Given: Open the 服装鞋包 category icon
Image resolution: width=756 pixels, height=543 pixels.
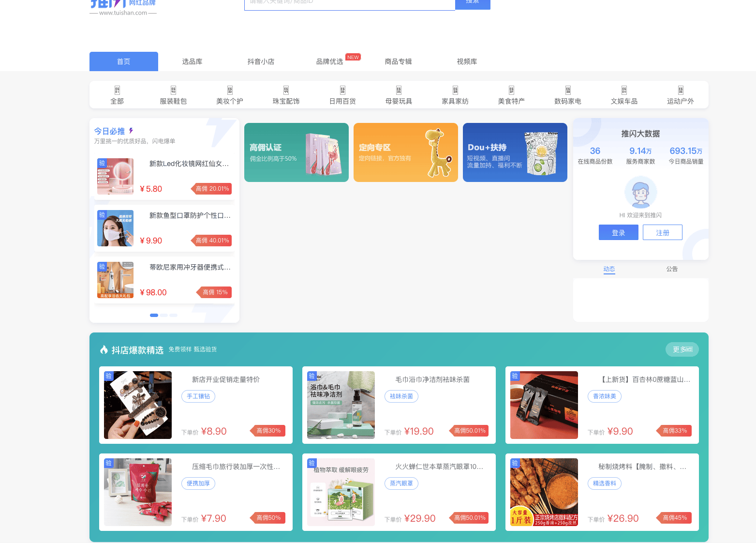Looking at the screenshot, I should point(173,90).
